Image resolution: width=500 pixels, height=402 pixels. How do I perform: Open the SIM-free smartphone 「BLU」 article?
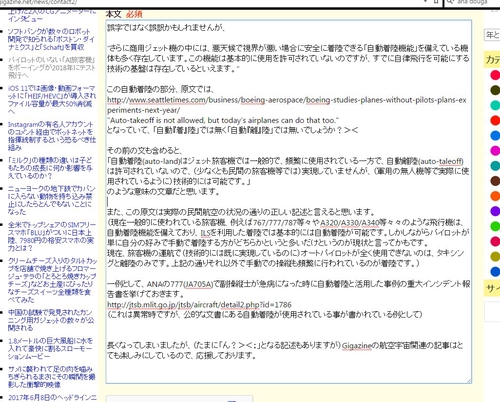[52, 236]
